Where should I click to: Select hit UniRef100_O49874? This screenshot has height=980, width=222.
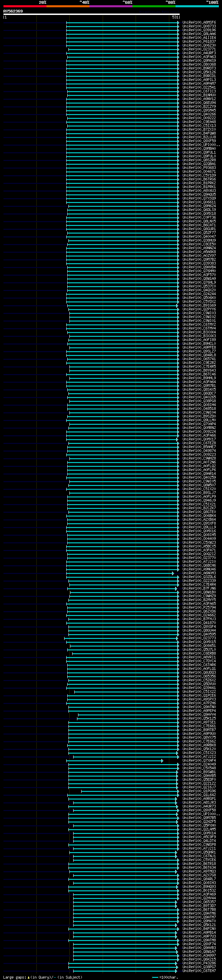pos(199,451)
